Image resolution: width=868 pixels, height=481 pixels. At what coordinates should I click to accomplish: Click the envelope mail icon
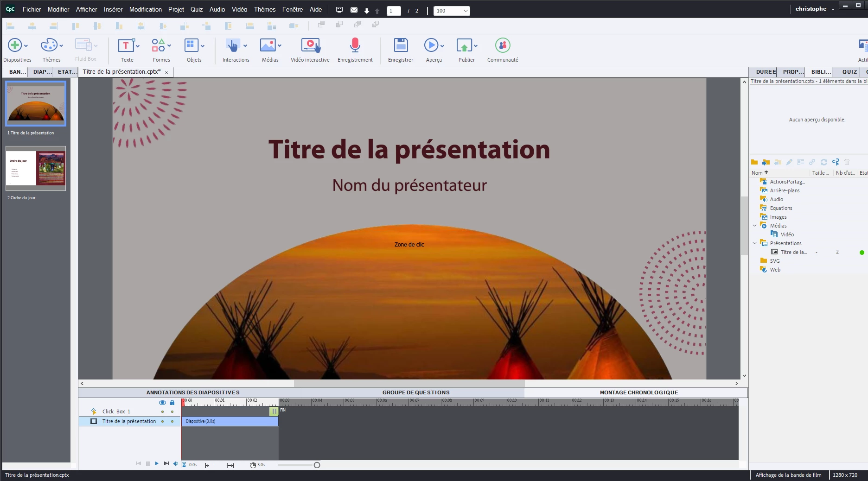pos(354,10)
